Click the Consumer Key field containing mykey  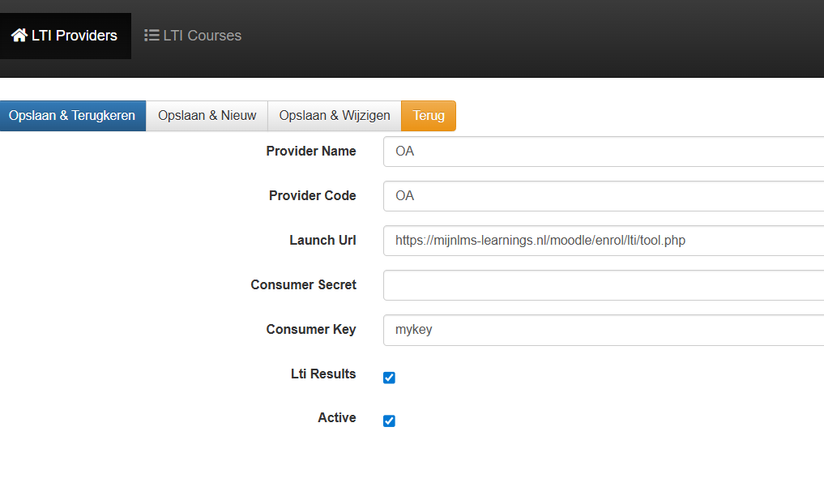point(603,330)
